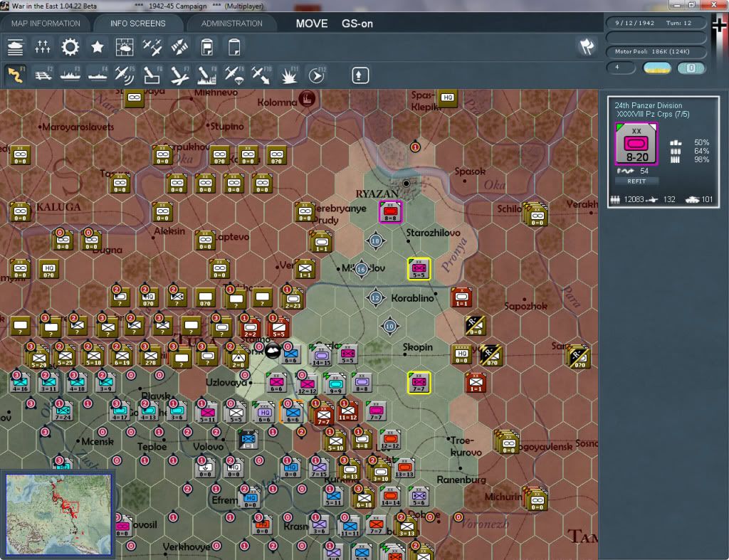Select the F3 naval transport ship icon

(70, 75)
